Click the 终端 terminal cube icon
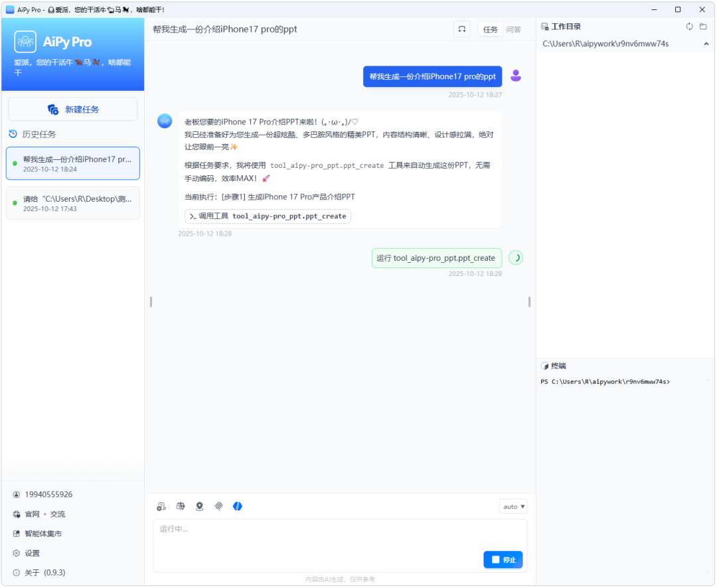 [x=544, y=366]
